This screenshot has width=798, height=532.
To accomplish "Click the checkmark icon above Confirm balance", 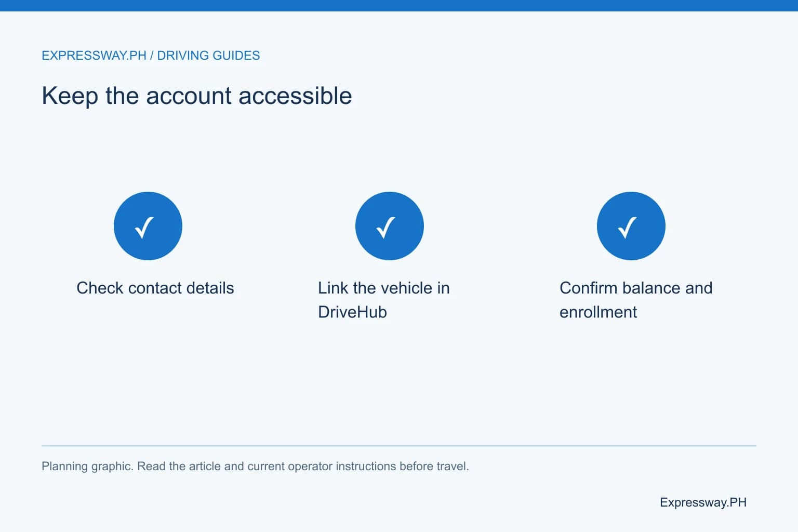I will tap(631, 226).
